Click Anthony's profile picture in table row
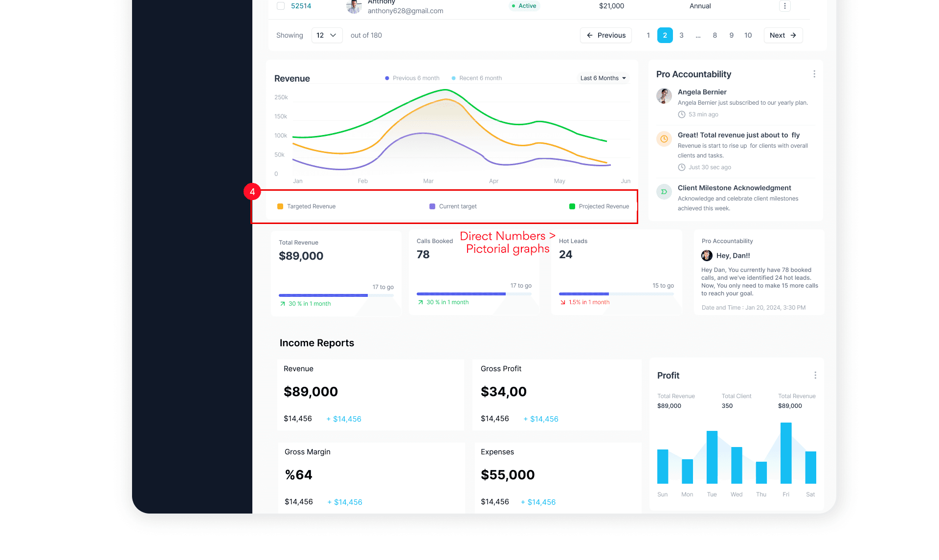The image size is (939, 560). pos(354,6)
